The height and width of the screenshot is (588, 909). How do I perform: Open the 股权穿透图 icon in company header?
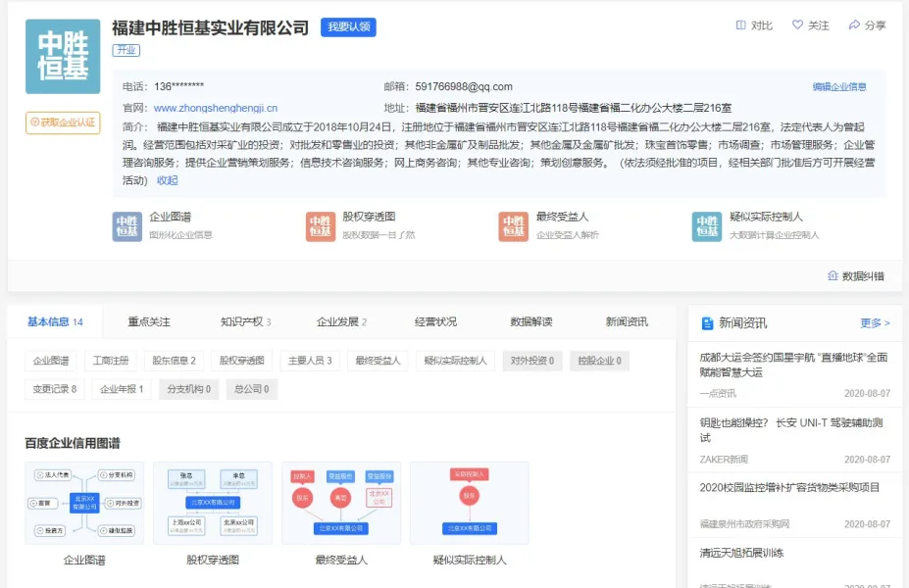321,226
